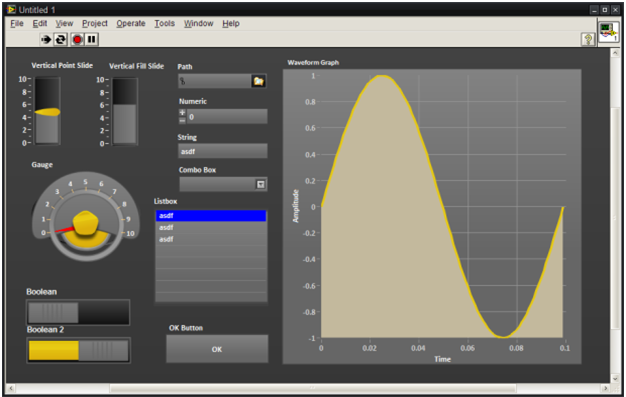
Task: Increment the Numeric control with plus
Action: pos(182,113)
